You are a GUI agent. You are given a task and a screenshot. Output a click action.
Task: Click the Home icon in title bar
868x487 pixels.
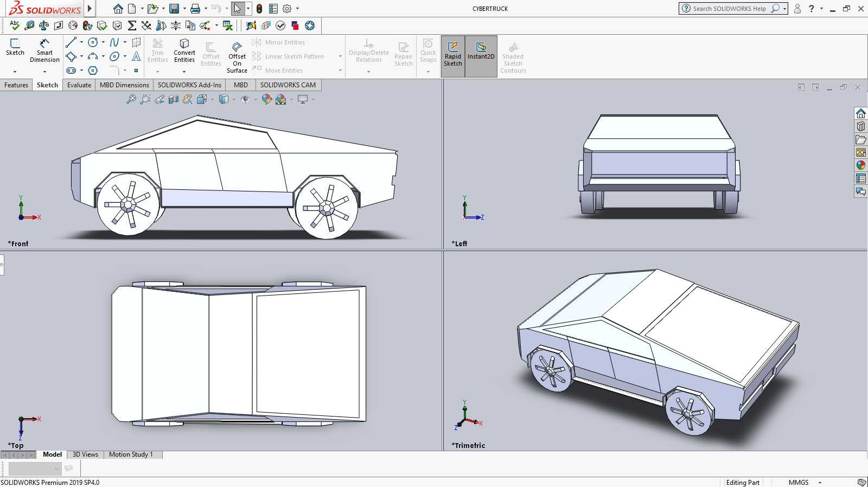point(118,9)
